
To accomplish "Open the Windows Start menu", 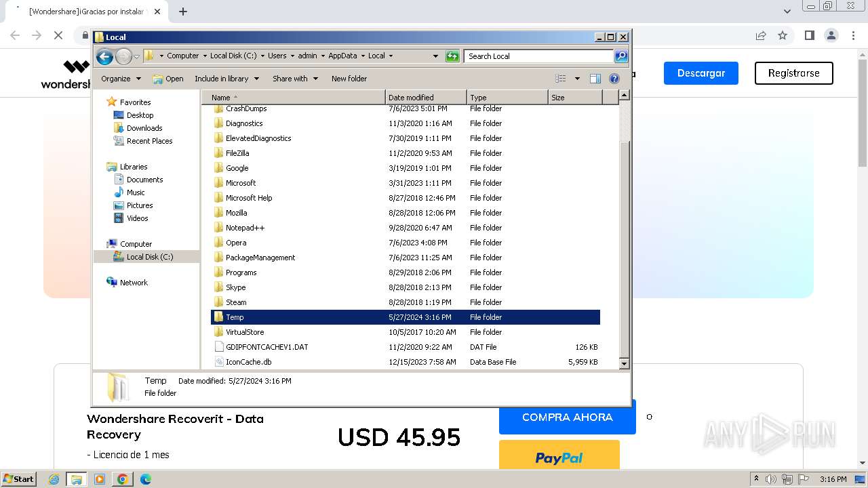I will click(18, 479).
